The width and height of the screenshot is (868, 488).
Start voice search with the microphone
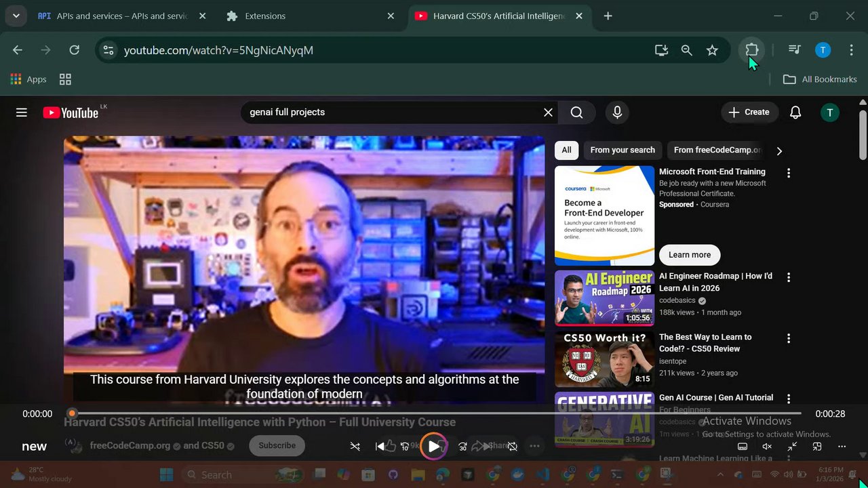(x=617, y=113)
